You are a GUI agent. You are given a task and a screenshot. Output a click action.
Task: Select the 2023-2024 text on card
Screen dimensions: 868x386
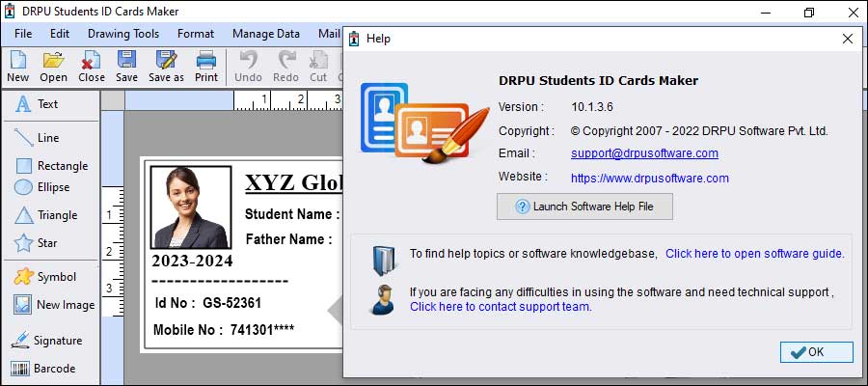(x=192, y=261)
